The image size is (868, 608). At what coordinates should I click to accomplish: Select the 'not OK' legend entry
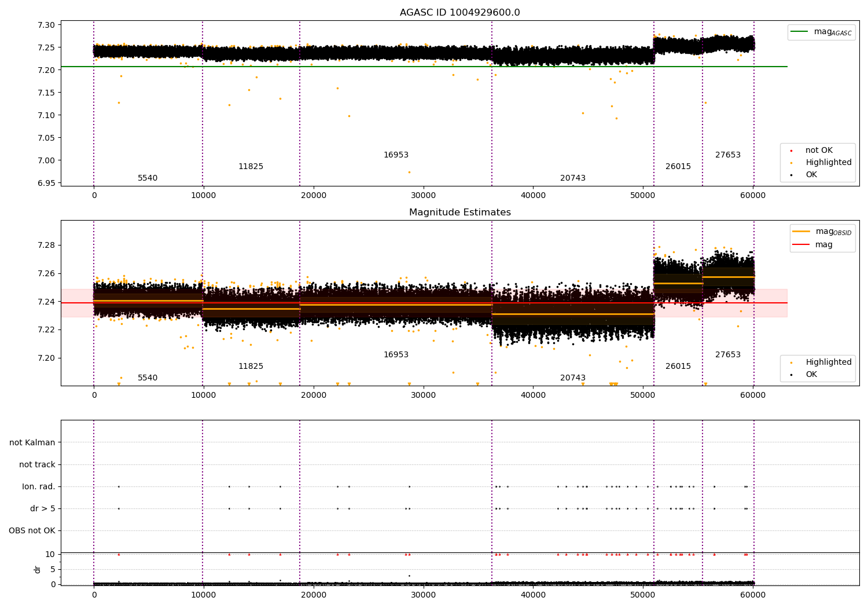tap(819, 151)
